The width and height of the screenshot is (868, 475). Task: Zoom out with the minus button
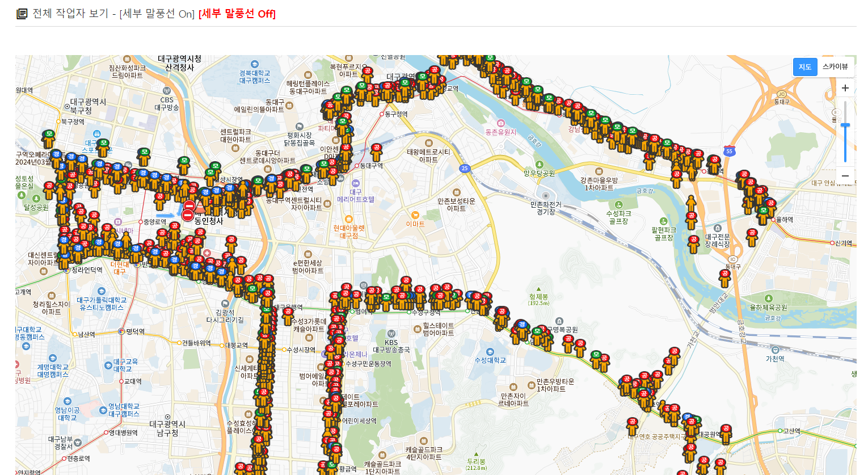[845, 175]
